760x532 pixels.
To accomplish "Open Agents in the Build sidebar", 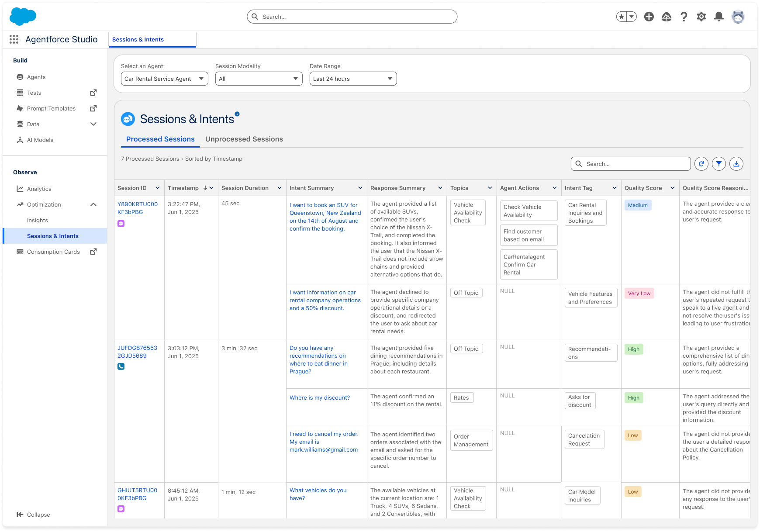I will (36, 77).
